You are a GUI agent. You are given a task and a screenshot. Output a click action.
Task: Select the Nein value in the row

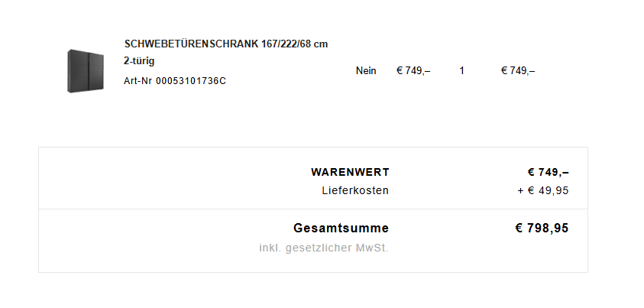[366, 70]
